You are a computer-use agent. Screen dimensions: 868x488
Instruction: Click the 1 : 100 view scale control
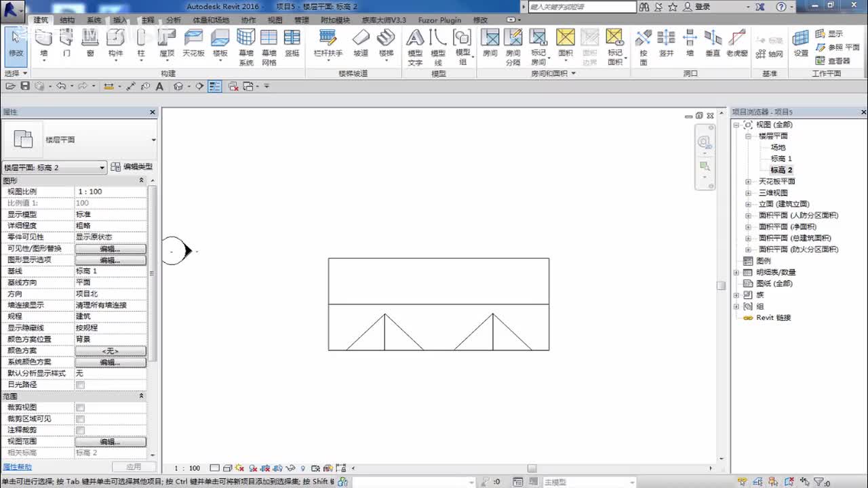tap(187, 468)
